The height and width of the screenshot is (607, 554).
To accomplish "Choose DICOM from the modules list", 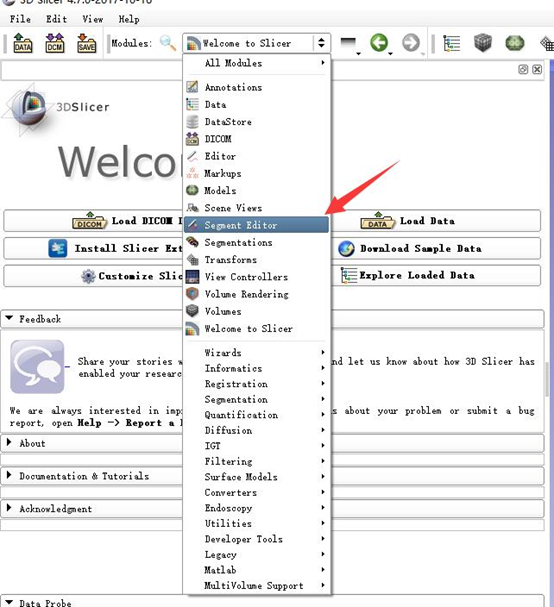I will [x=257, y=139].
